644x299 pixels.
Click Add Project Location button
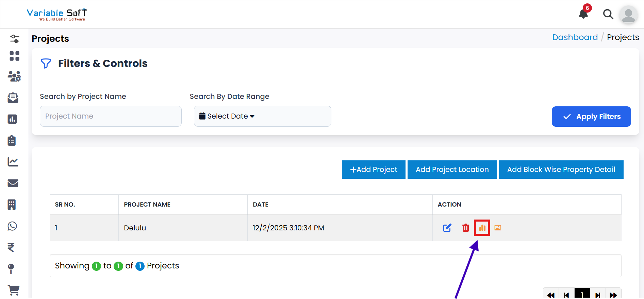click(x=452, y=170)
